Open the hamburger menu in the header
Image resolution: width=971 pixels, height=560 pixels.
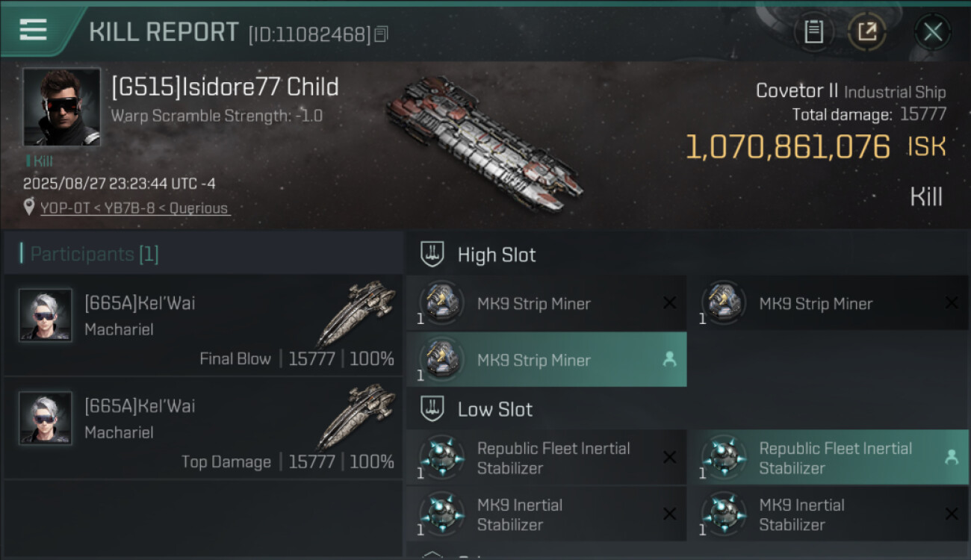33,31
